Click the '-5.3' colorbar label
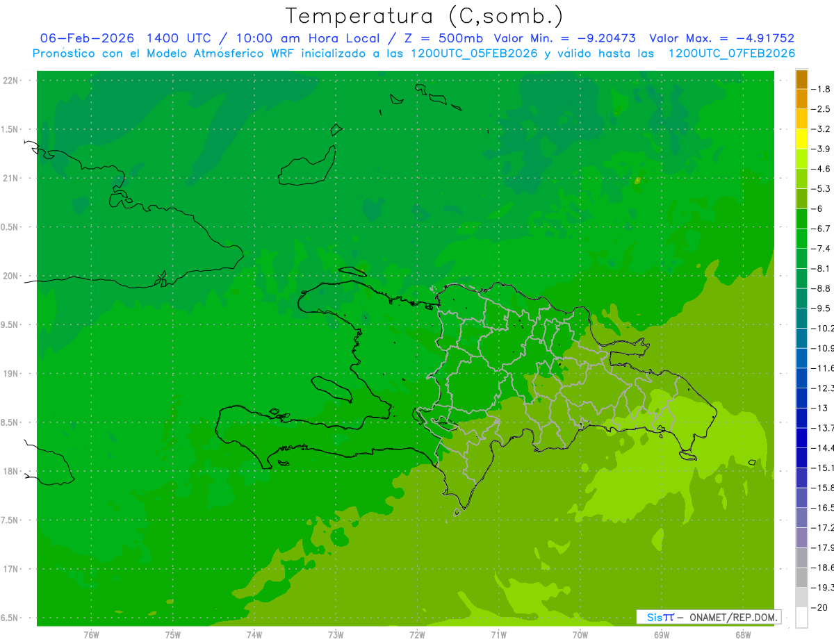 [x=821, y=188]
